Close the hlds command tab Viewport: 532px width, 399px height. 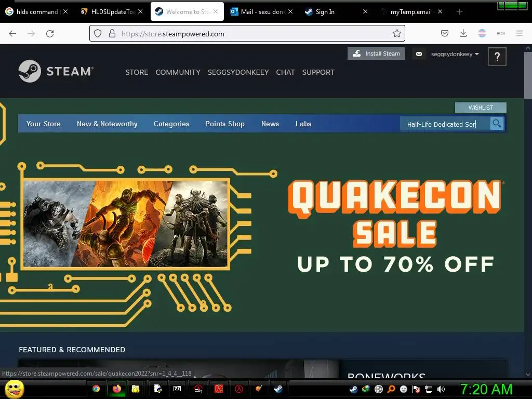point(65,11)
